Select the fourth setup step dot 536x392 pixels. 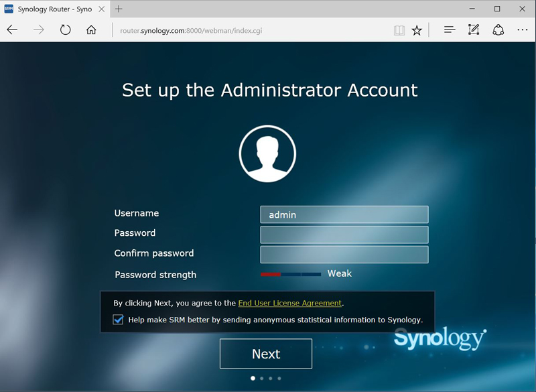(279, 379)
